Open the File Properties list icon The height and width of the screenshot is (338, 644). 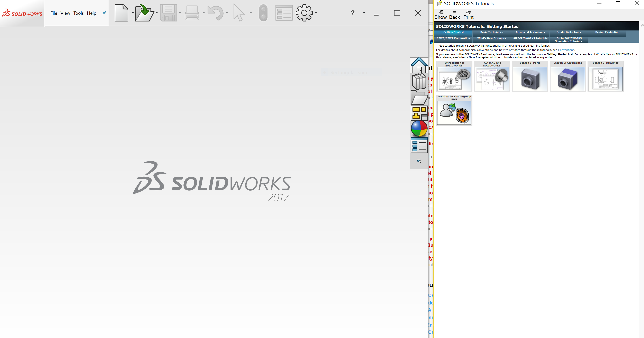pos(284,13)
